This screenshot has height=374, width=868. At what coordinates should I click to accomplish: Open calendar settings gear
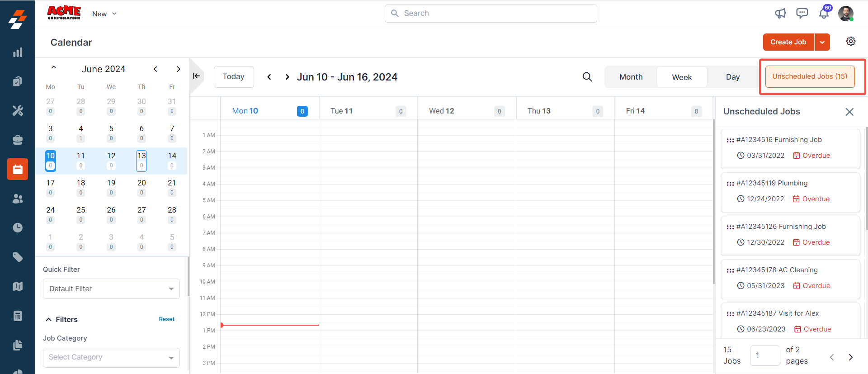[851, 42]
